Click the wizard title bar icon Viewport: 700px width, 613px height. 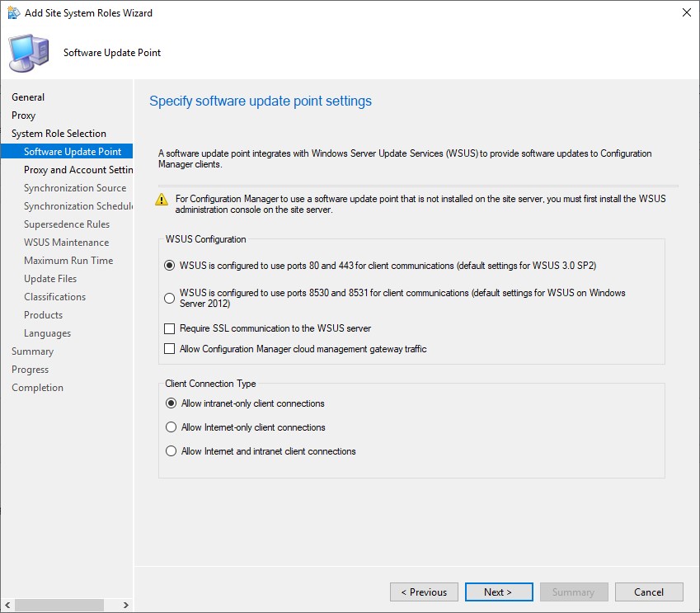click(x=14, y=13)
